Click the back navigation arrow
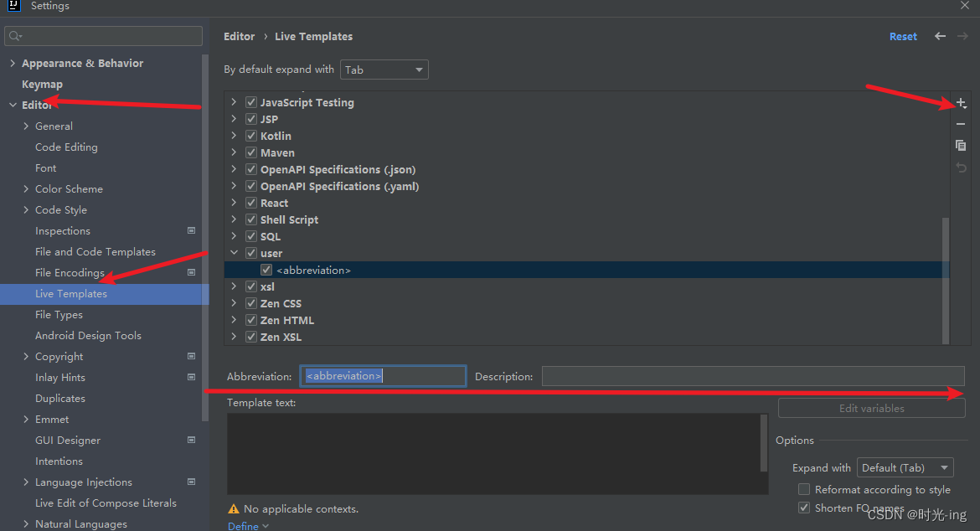Image resolution: width=980 pixels, height=531 pixels. point(940,36)
